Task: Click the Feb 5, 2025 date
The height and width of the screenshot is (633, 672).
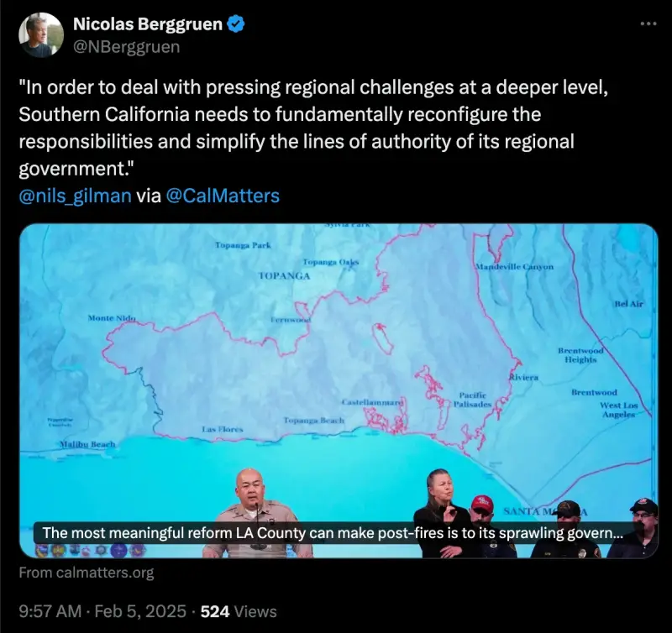Action: (140, 611)
